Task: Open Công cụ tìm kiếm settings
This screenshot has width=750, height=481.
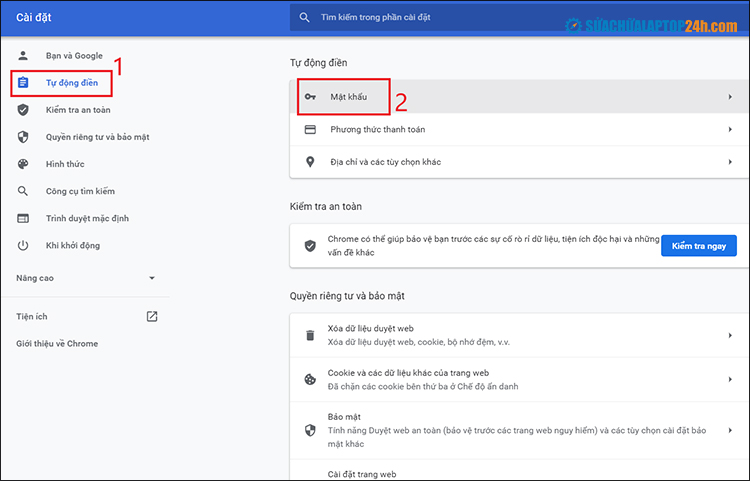Action: 80,191
